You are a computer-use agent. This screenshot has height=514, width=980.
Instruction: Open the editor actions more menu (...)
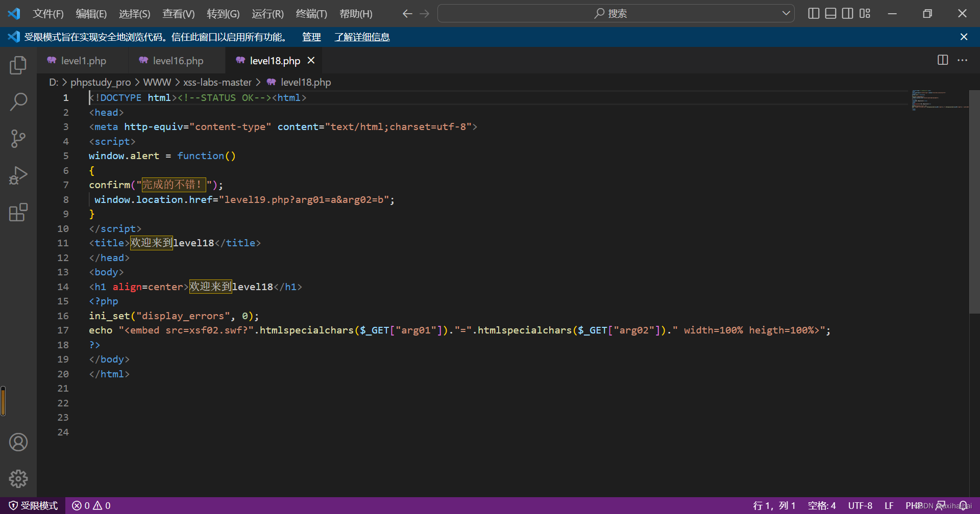[x=963, y=60]
